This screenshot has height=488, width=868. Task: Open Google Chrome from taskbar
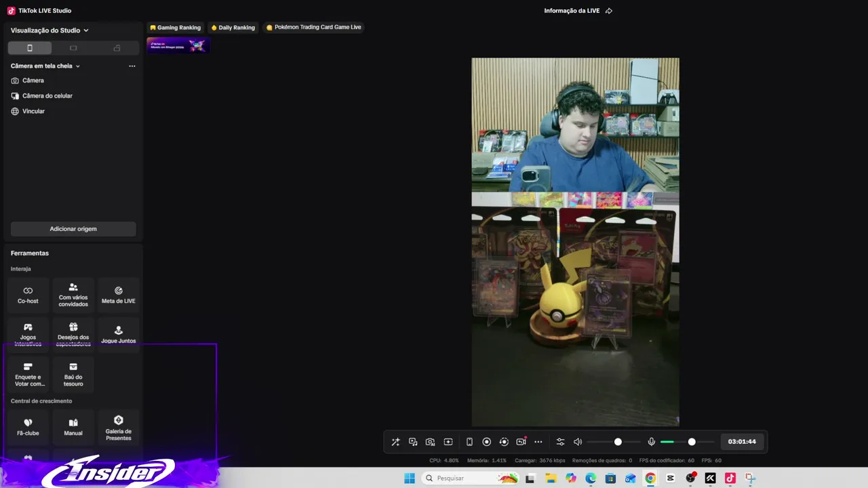click(x=650, y=479)
